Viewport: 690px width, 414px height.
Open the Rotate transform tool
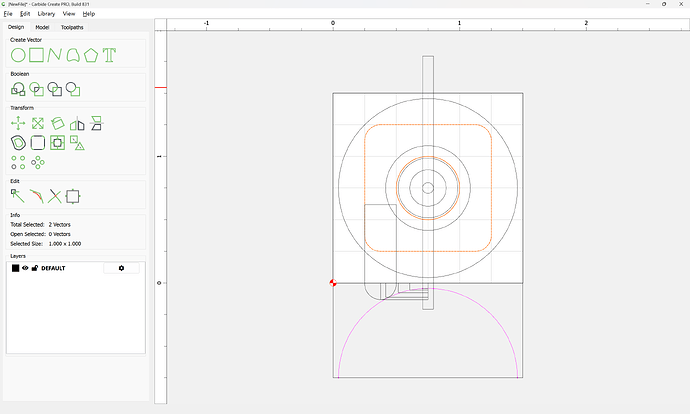[57, 124]
